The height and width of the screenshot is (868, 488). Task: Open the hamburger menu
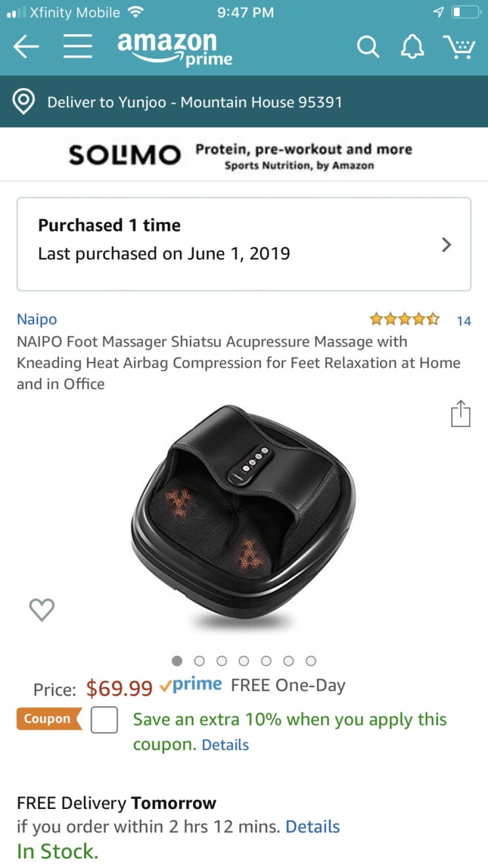(x=78, y=47)
